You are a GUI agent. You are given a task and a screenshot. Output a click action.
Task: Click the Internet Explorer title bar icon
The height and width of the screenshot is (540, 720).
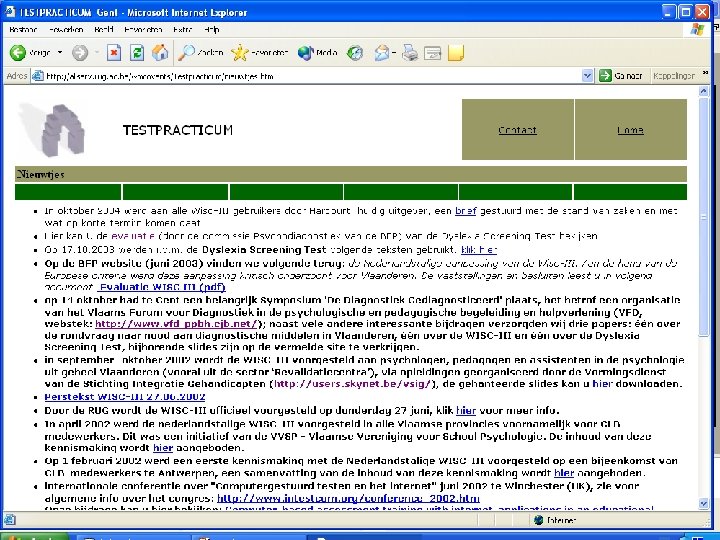10,12
